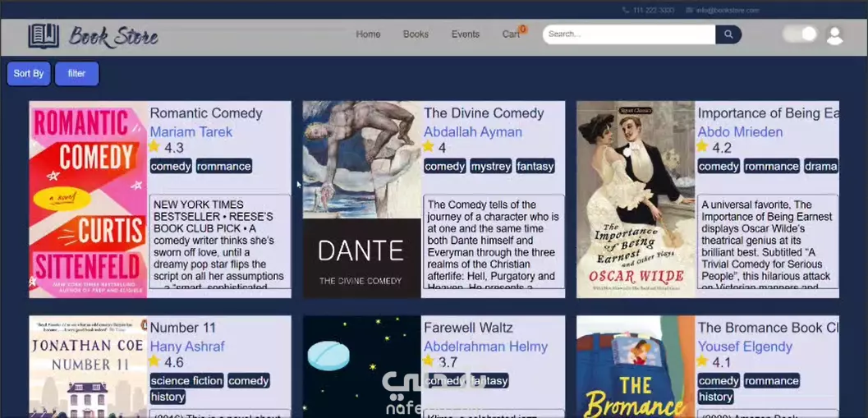
Task: Click the star icon beside rating 4.6
Action: (154, 361)
